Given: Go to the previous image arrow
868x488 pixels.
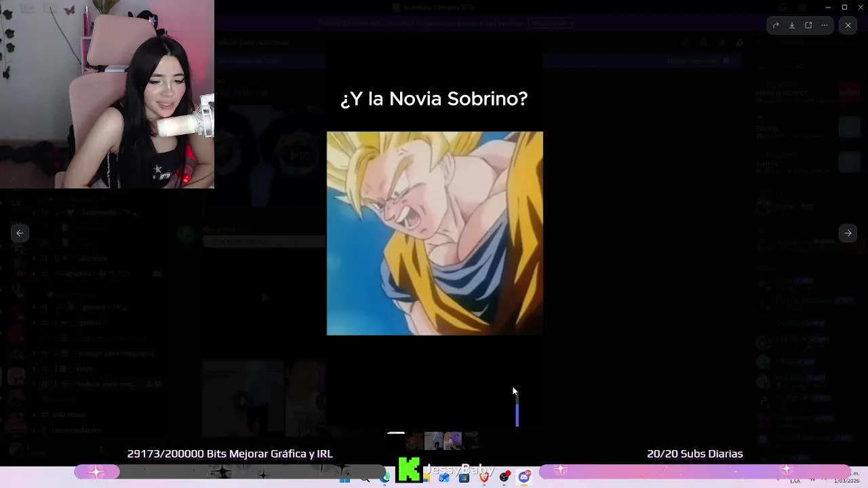Looking at the screenshot, I should point(20,233).
